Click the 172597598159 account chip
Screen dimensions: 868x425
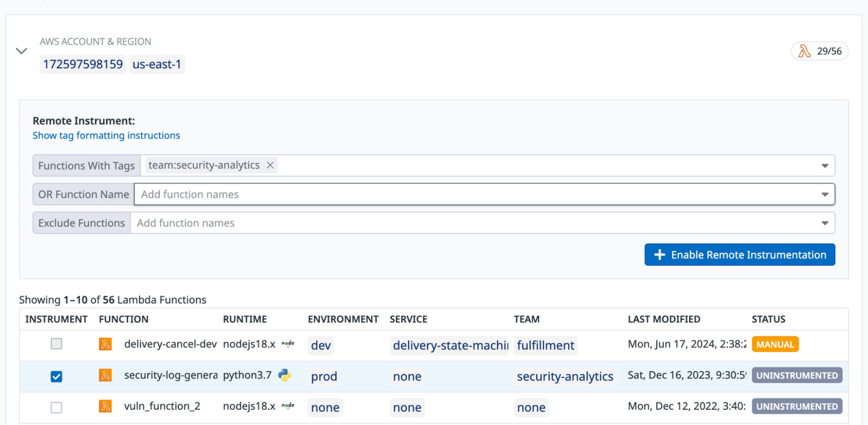[x=83, y=64]
